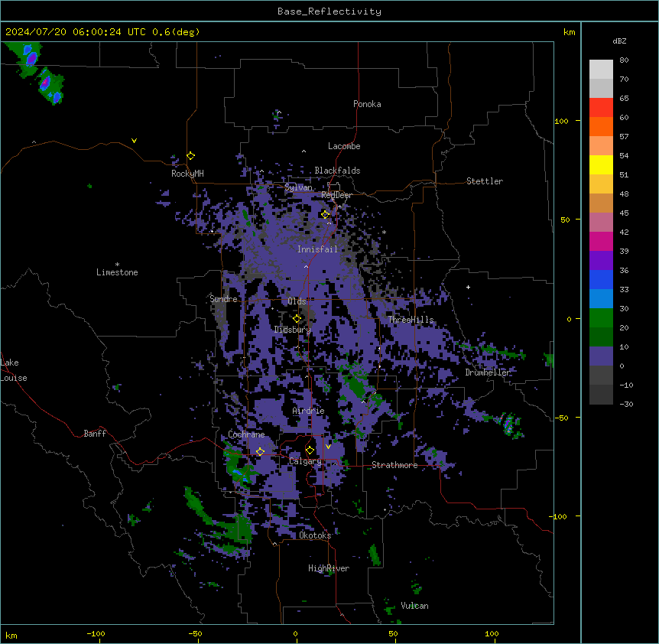Click the asterisk marker above Limestone

[x=117, y=265]
